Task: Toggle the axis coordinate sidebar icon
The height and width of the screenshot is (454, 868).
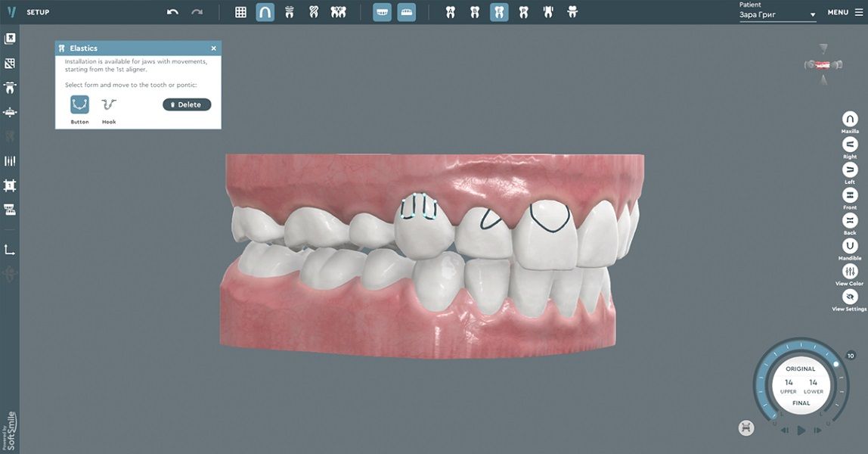Action: [9, 250]
